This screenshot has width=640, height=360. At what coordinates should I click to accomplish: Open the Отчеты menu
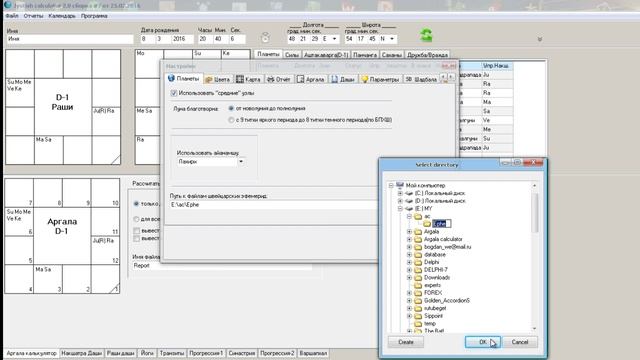33,16
